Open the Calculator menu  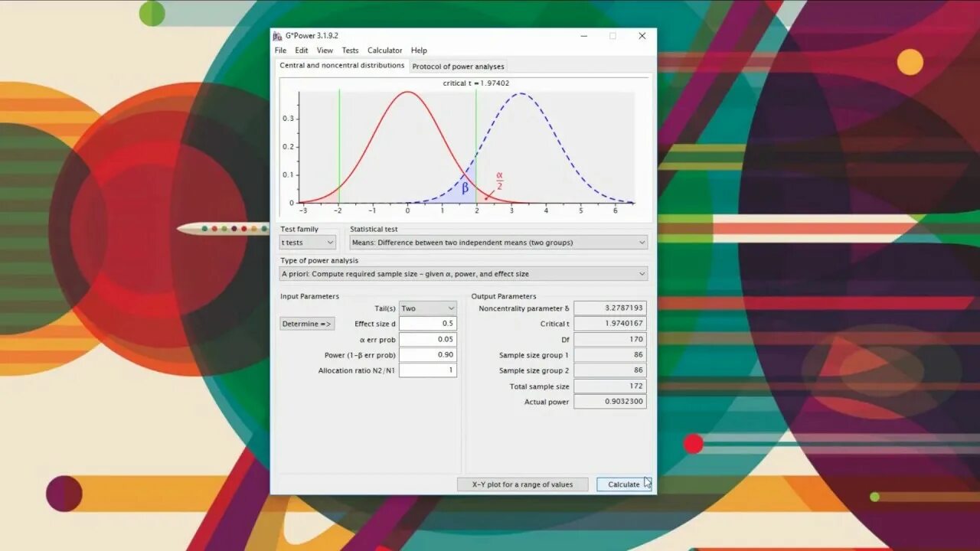tap(385, 51)
